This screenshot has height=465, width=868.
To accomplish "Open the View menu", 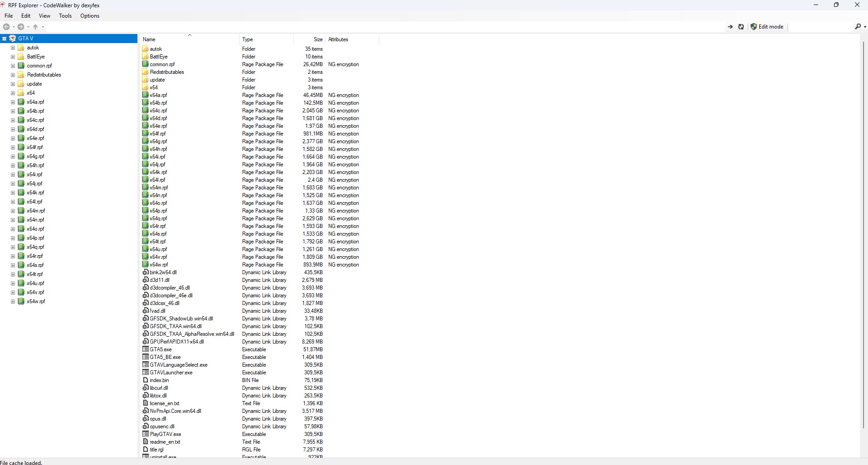I will (x=44, y=16).
